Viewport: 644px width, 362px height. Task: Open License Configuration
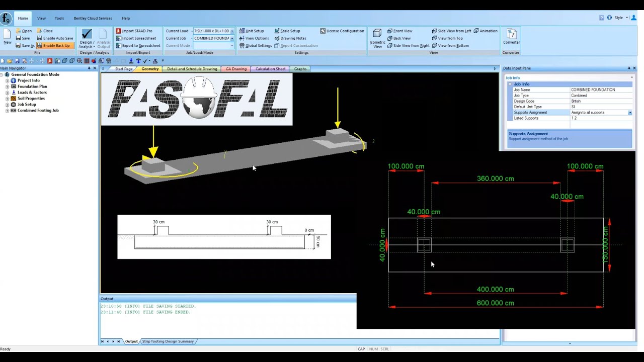(342, 31)
